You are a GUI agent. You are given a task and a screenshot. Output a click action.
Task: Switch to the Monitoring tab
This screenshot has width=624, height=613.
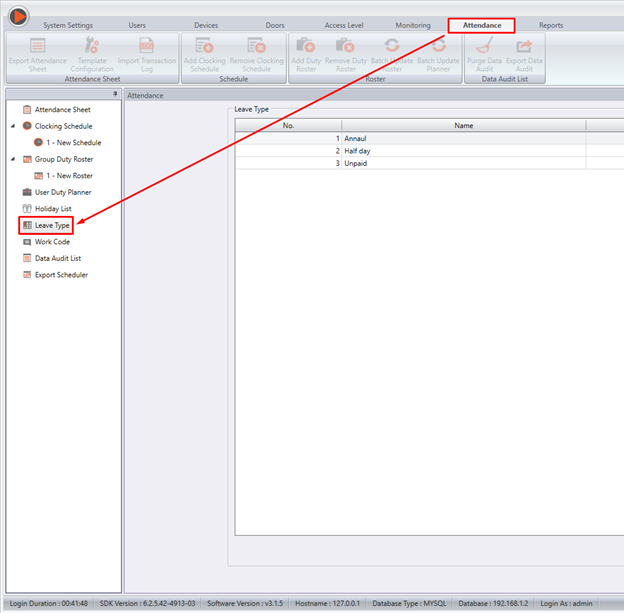point(413,25)
